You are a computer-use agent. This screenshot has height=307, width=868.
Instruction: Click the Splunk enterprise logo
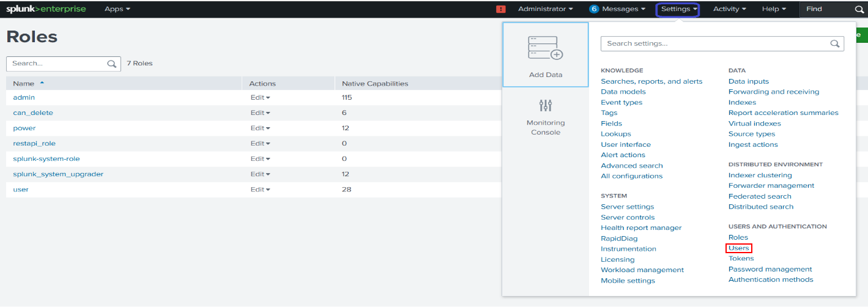46,9
